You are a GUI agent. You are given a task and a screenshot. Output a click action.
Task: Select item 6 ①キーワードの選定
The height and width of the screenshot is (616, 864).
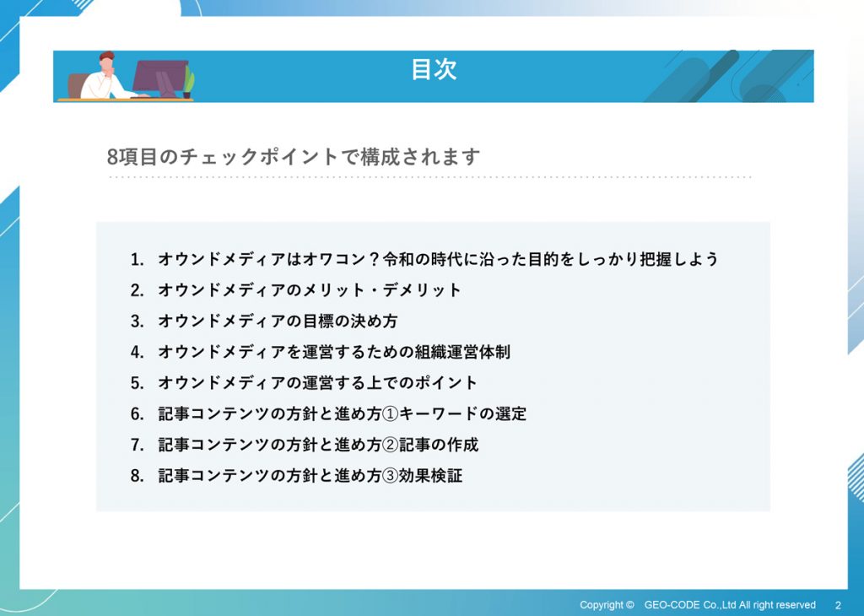[x=328, y=413]
